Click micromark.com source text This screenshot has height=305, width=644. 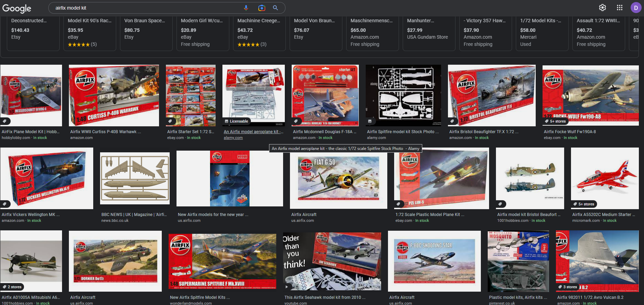click(x=586, y=220)
